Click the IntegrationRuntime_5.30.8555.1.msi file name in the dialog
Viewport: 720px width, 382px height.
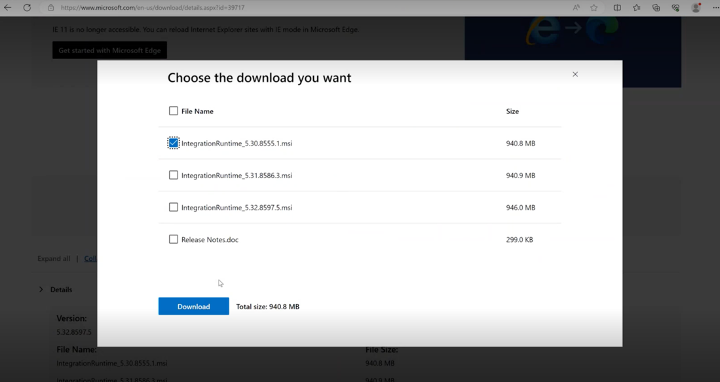[236, 143]
